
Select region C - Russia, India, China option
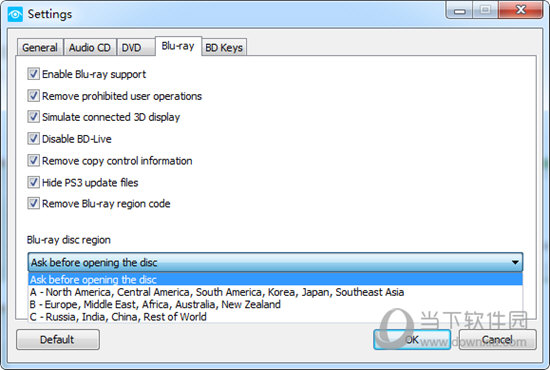275,317
